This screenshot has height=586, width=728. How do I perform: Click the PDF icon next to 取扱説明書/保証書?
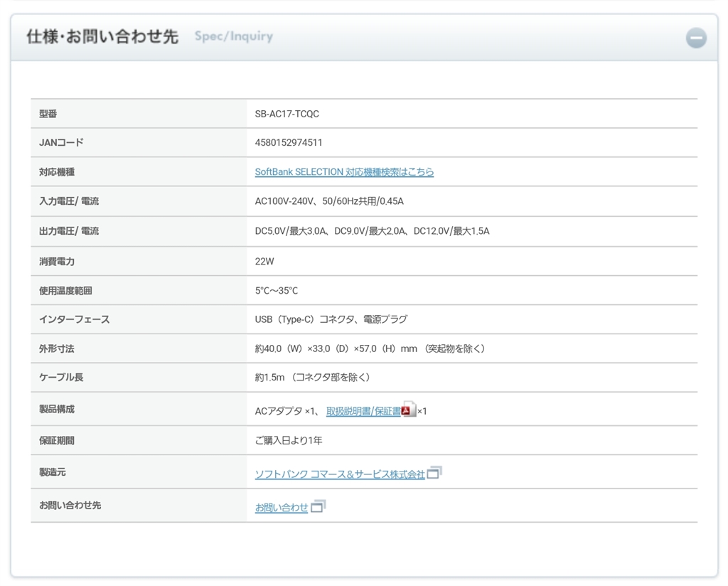pos(409,409)
